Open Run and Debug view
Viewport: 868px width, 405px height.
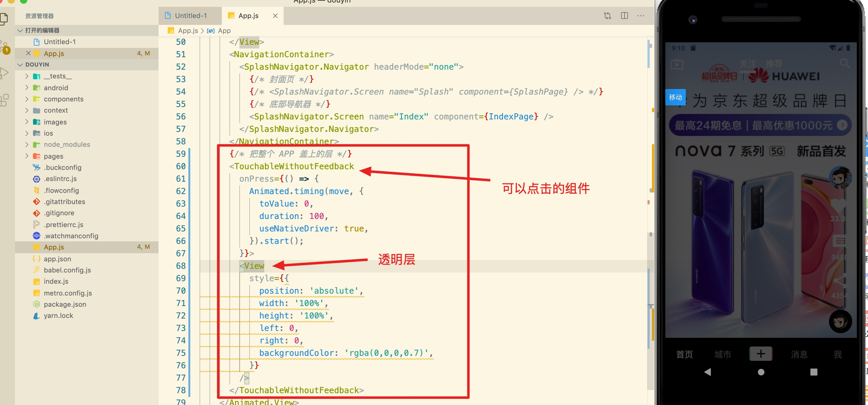coord(4,73)
